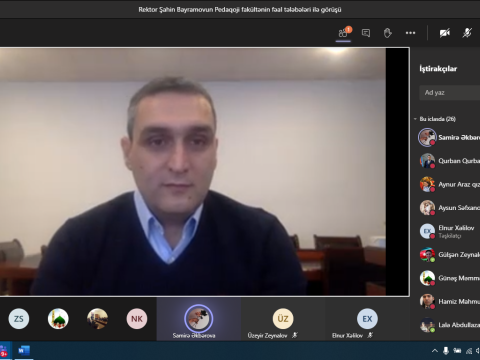The height and width of the screenshot is (360, 480).
Task: Click Hamiz Mahmudov's avatar photo
Action: coord(427,301)
